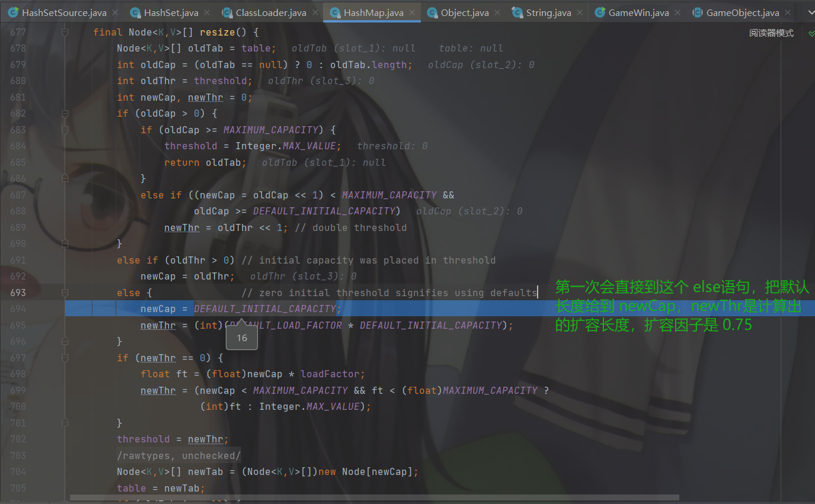Click the fold end marker at line 701
Viewport: 815px width, 504px height.
point(65,423)
